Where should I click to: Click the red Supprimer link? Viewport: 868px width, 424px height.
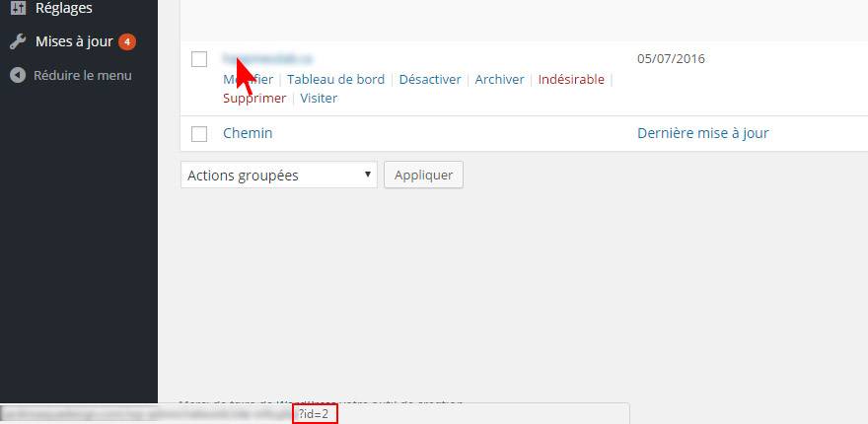tap(254, 98)
